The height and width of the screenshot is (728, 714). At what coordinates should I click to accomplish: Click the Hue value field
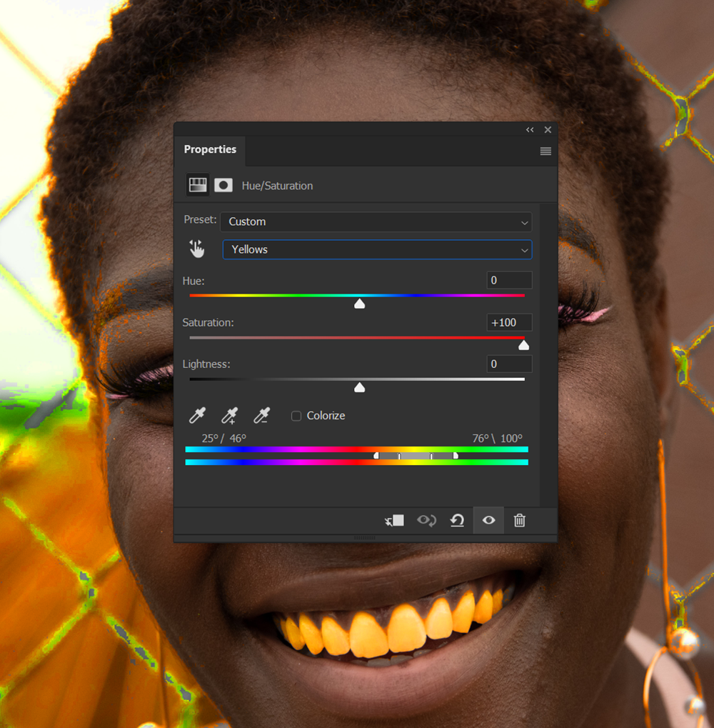(x=509, y=280)
